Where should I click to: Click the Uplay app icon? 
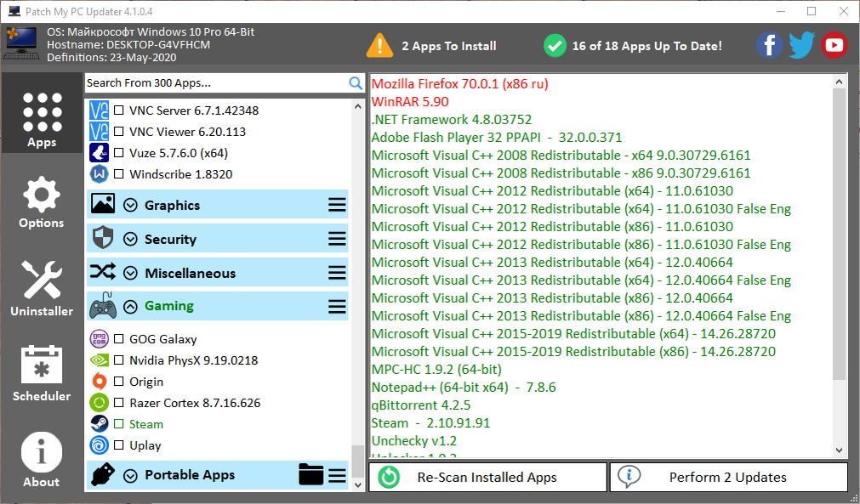point(99,445)
